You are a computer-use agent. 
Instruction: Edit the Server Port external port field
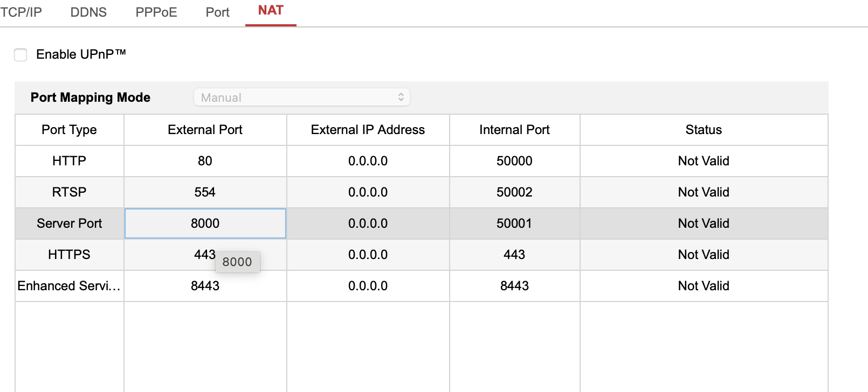tap(205, 223)
